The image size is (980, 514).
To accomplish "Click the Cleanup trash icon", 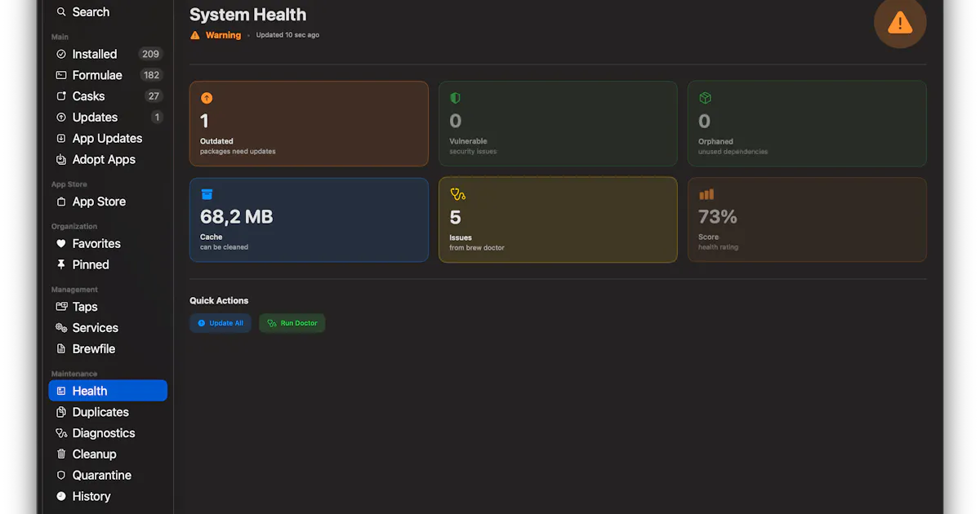I will click(61, 454).
